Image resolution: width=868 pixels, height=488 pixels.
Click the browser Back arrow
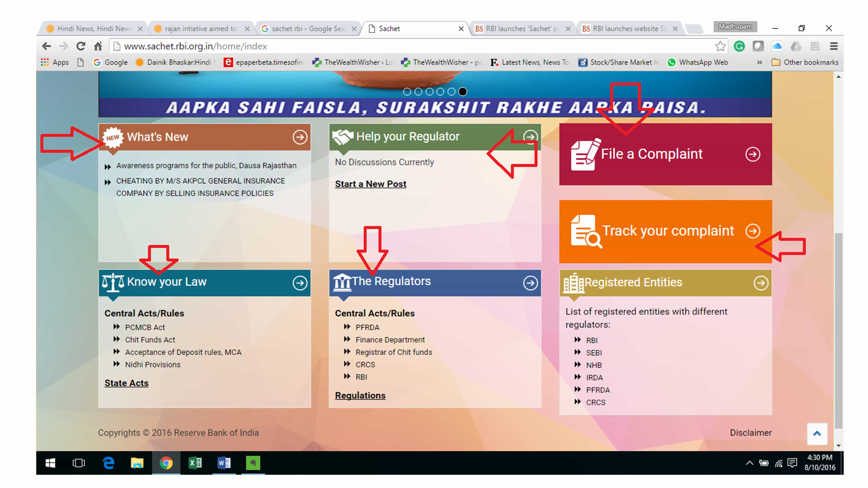(46, 46)
